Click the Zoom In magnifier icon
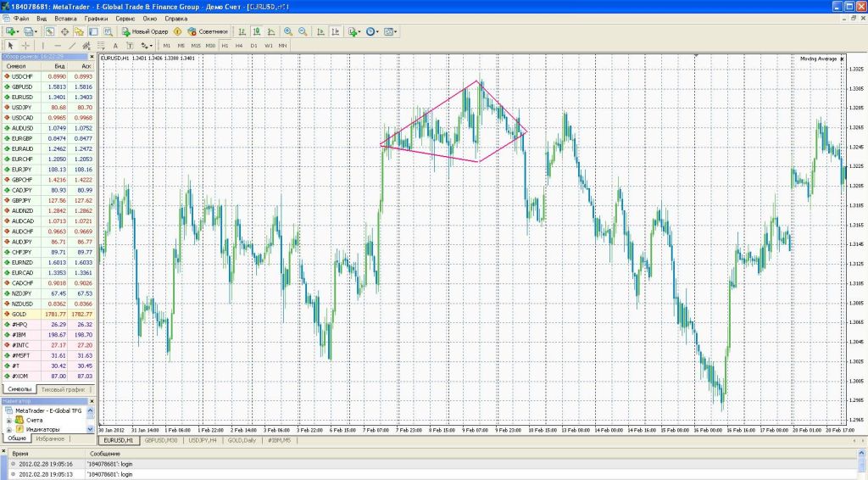868x480 pixels. (288, 31)
